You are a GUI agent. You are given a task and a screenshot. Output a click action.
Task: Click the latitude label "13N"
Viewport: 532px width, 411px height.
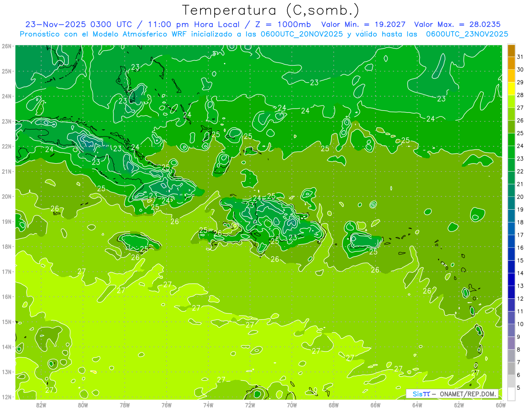[x=7, y=372]
